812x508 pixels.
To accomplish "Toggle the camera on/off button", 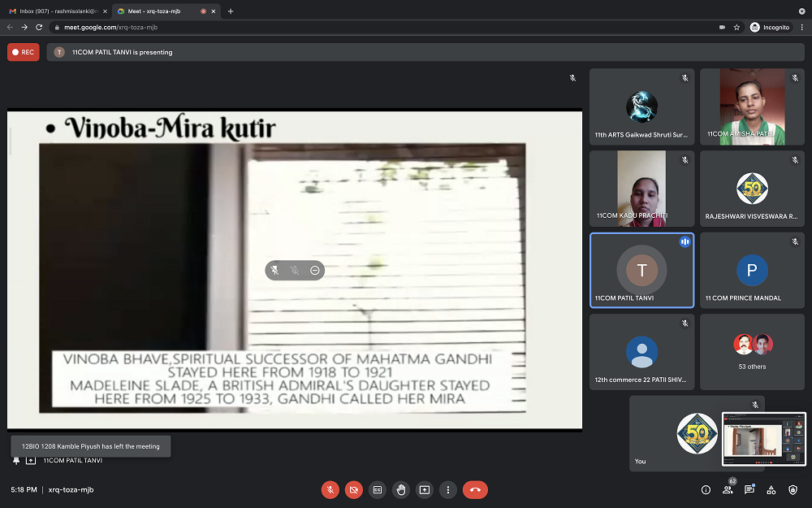I will tap(354, 490).
